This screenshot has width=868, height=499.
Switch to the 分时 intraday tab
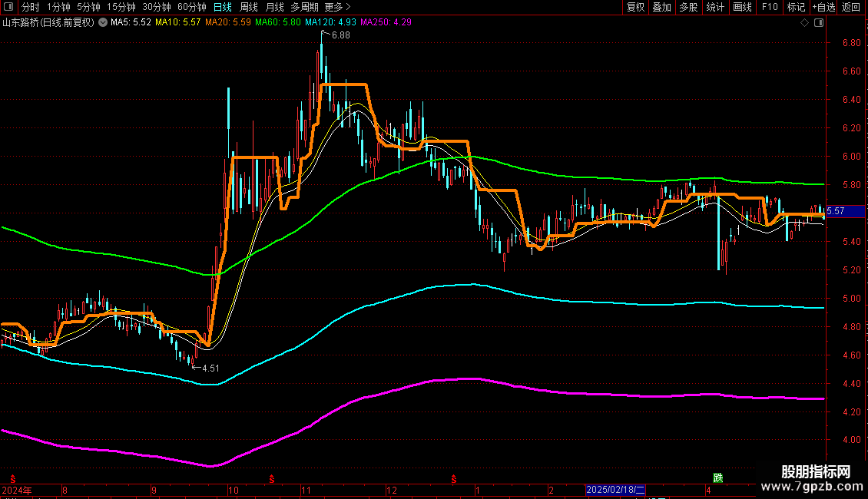(x=31, y=7)
